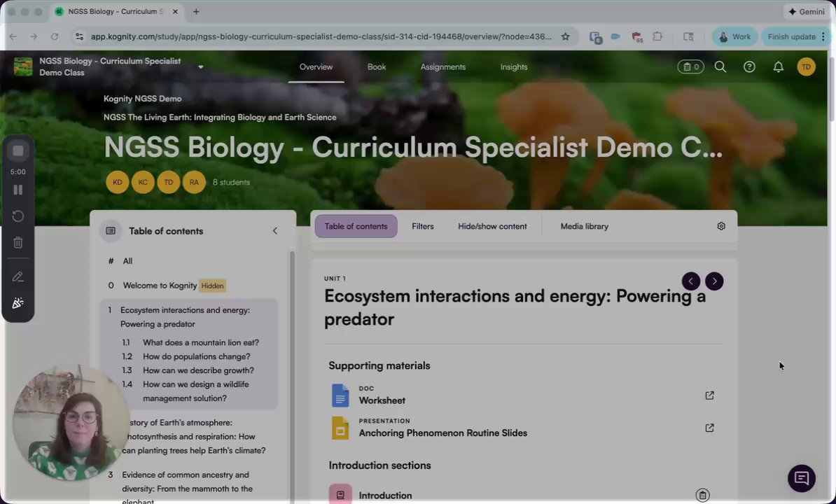The height and width of the screenshot is (504, 836).
Task: Open the class switcher dropdown arrow
Action: click(201, 67)
